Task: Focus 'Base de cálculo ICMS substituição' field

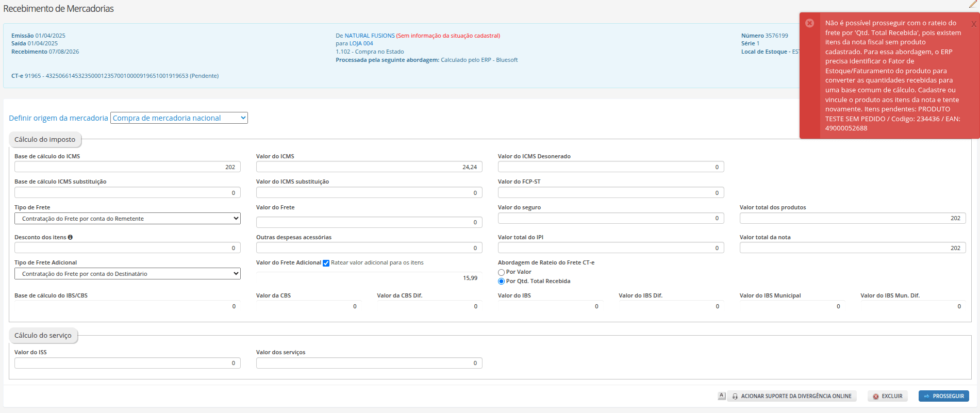Action: click(127, 193)
